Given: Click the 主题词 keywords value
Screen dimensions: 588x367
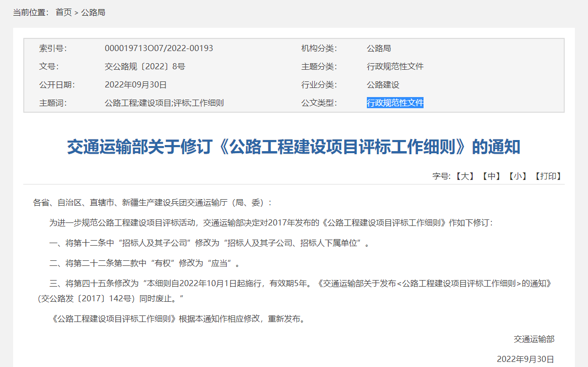Looking at the screenshot, I should click(164, 103).
